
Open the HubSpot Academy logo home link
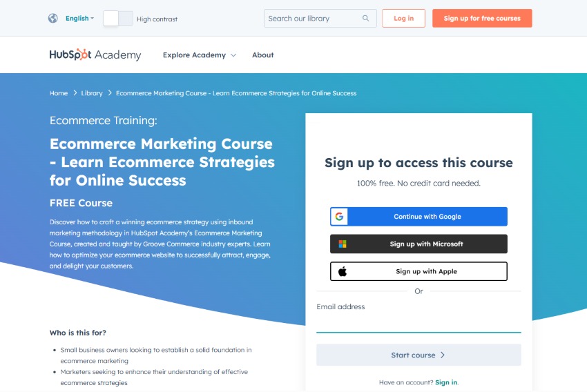[x=95, y=55]
